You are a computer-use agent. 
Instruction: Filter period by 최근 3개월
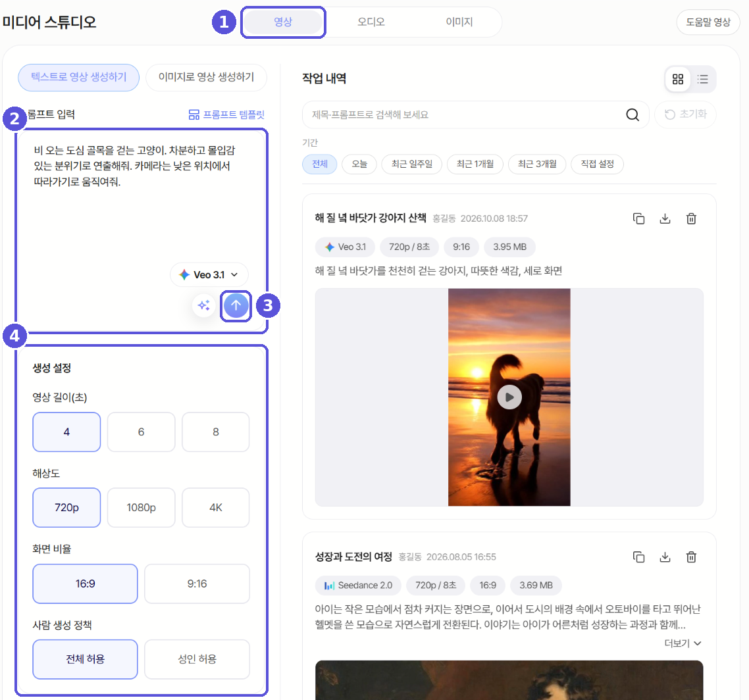click(x=537, y=164)
